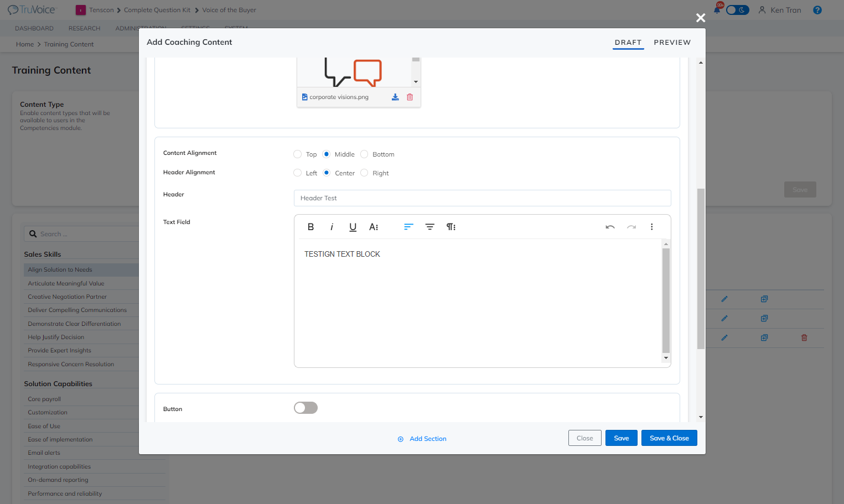Toggle bold formatting in text editor
The width and height of the screenshot is (844, 504).
tap(310, 227)
